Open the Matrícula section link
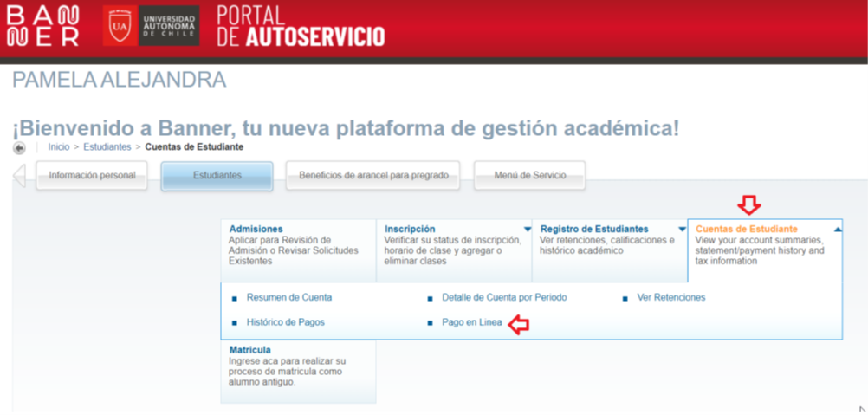The image size is (868, 415). point(250,350)
